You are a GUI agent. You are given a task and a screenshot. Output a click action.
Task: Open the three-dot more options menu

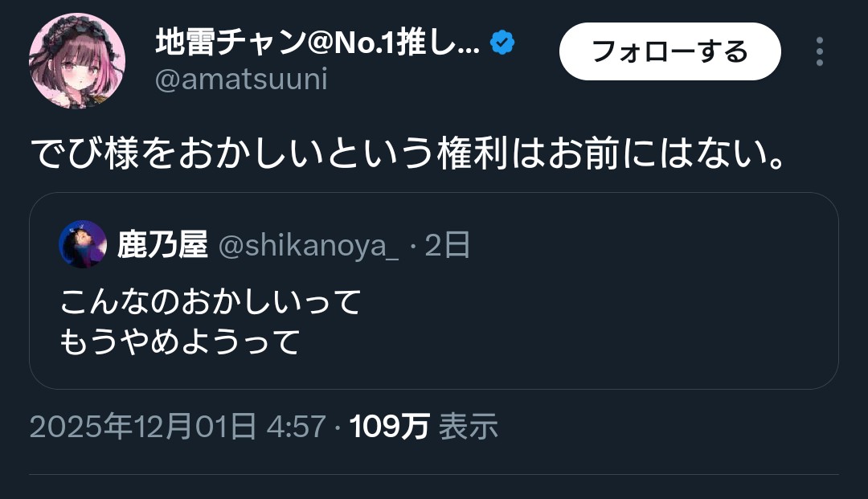[819, 51]
